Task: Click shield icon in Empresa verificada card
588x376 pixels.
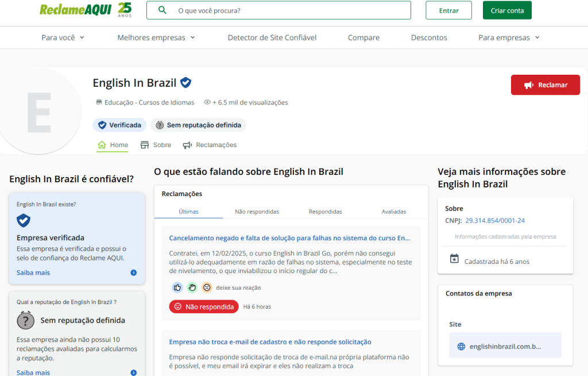Action: [23, 221]
